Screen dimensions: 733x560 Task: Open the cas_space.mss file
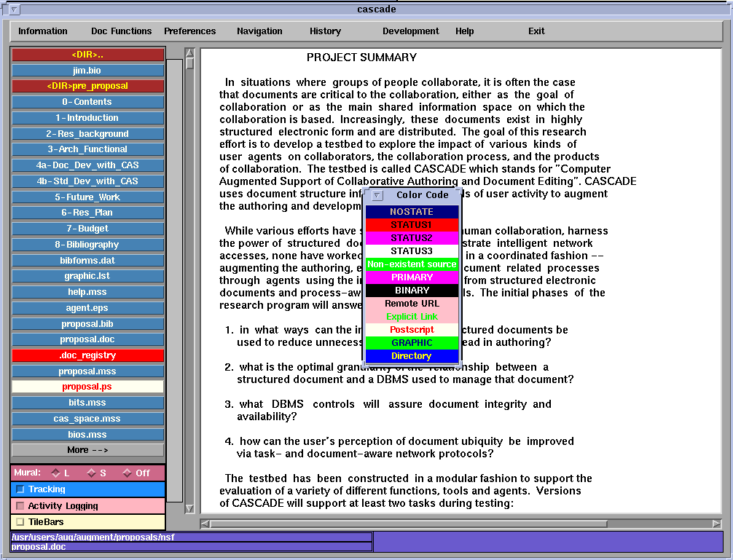[x=87, y=419]
